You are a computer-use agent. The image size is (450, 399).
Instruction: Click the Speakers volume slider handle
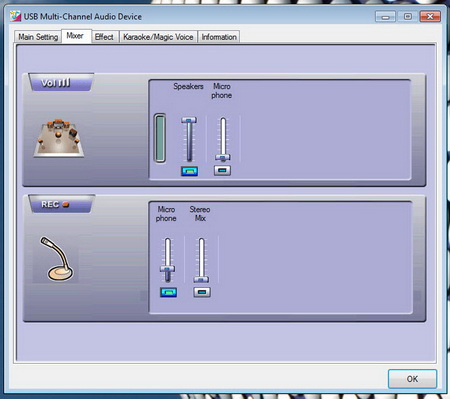189,120
